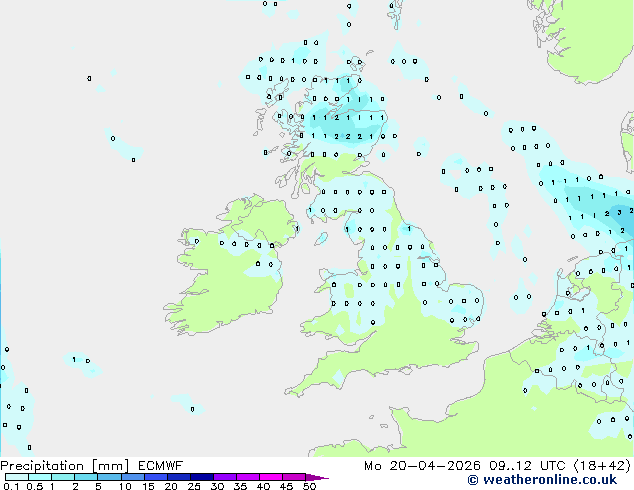Select the 30–35 mm purple legend box
Viewport: 634px width, 490px height.
225,477
